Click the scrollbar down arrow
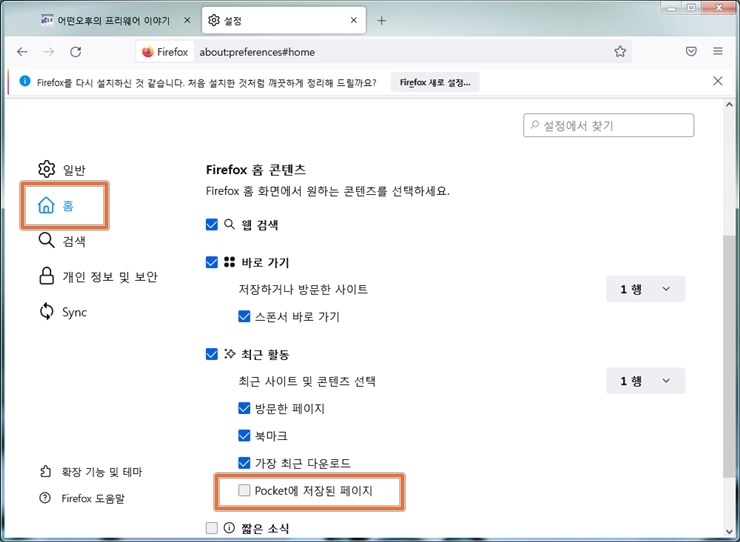The height and width of the screenshot is (542, 740). (729, 532)
